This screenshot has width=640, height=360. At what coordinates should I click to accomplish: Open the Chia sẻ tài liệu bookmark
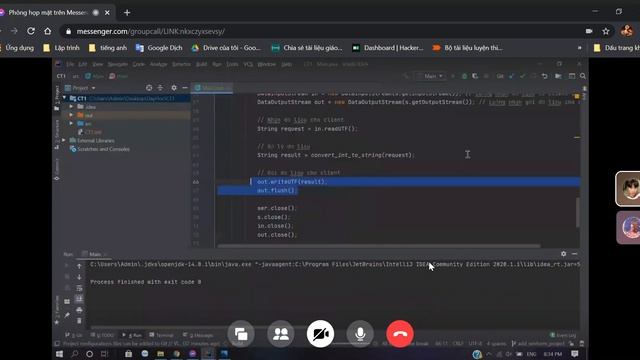[307, 48]
